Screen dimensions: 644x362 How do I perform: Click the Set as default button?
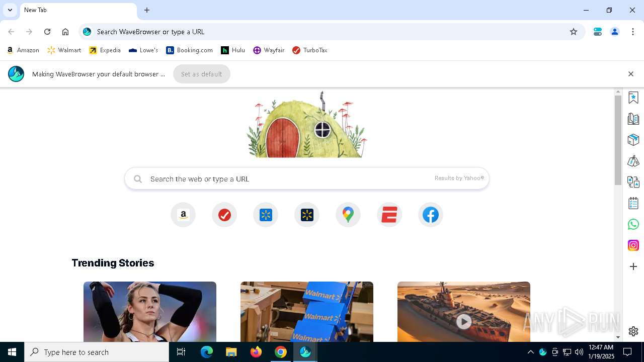[x=202, y=74]
